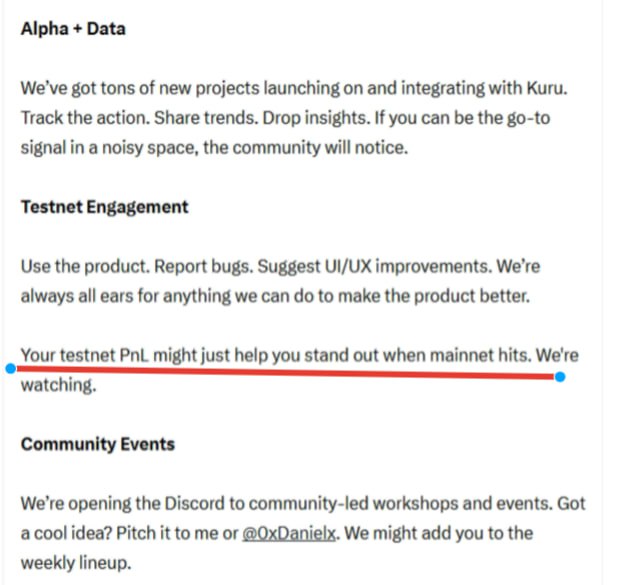Screen dimensions: 630x585
Task: Click "Your testnet PnL" sentence start
Action: (x=84, y=356)
